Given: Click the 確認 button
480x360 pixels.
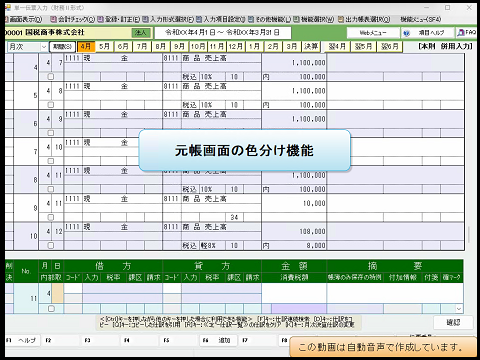Looking at the screenshot, I should 453,322.
